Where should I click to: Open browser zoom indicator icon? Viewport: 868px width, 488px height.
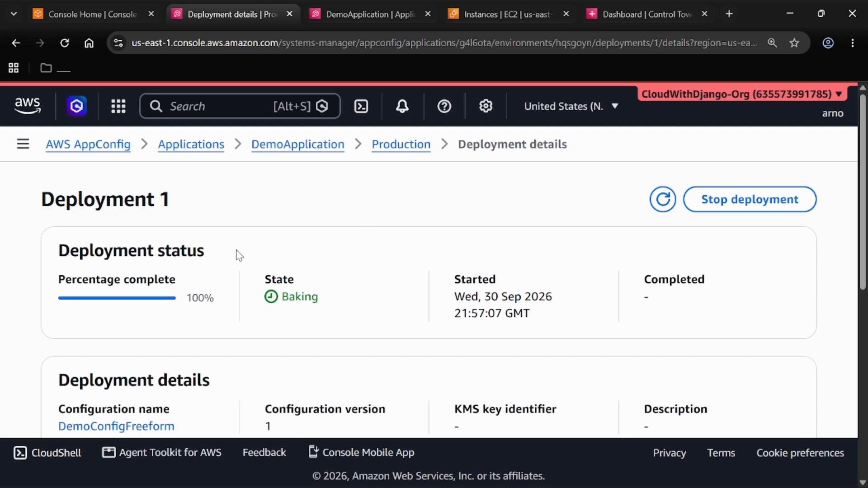772,43
